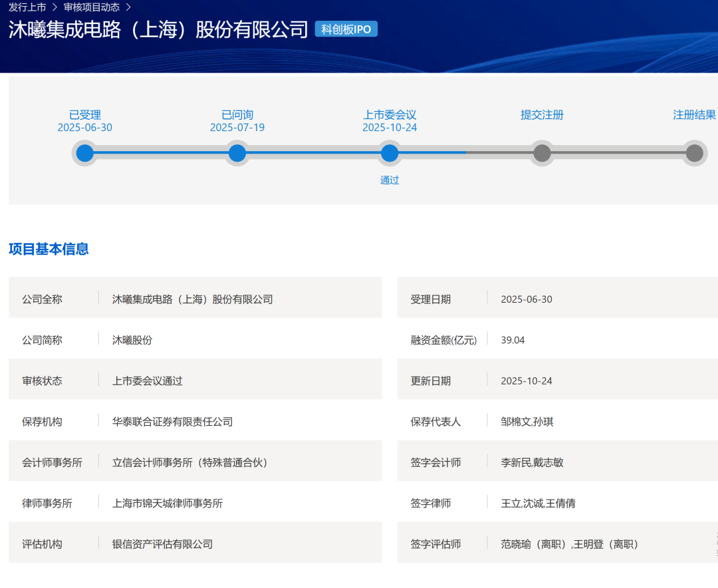Click accounting firm 立信会计师事务所 entry
The height and width of the screenshot is (588, 718).
point(189,462)
